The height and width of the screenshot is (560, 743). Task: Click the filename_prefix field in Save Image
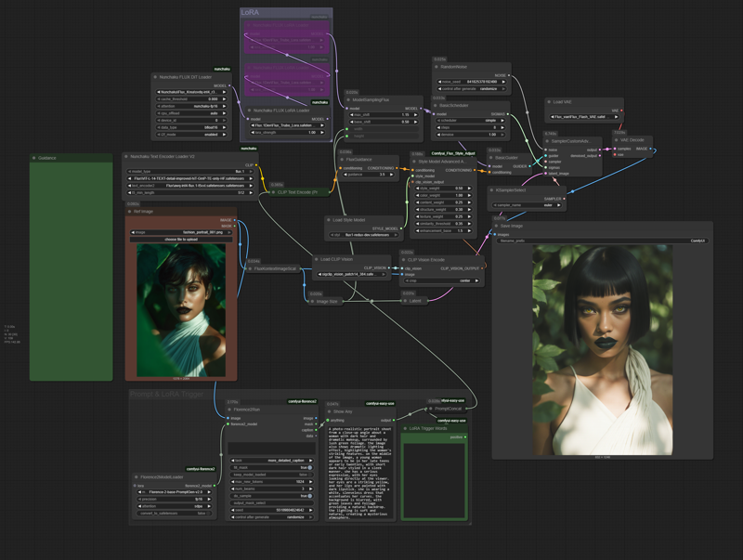click(602, 241)
